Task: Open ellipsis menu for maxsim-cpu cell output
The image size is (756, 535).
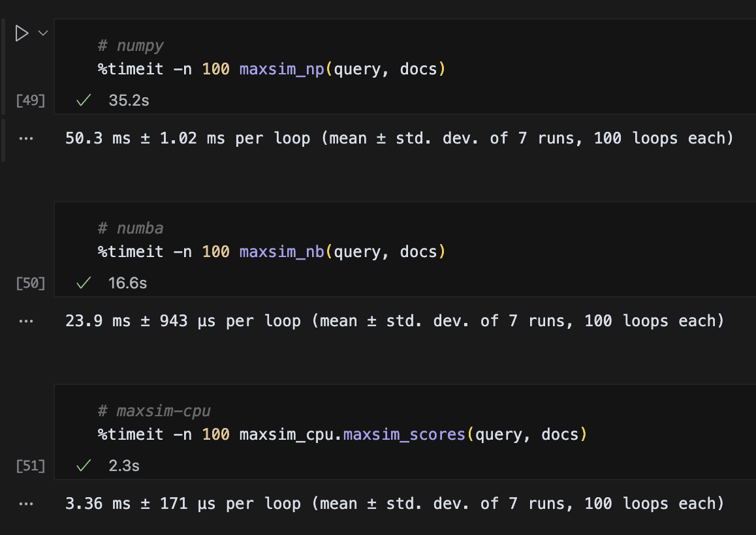Action: pos(26,504)
